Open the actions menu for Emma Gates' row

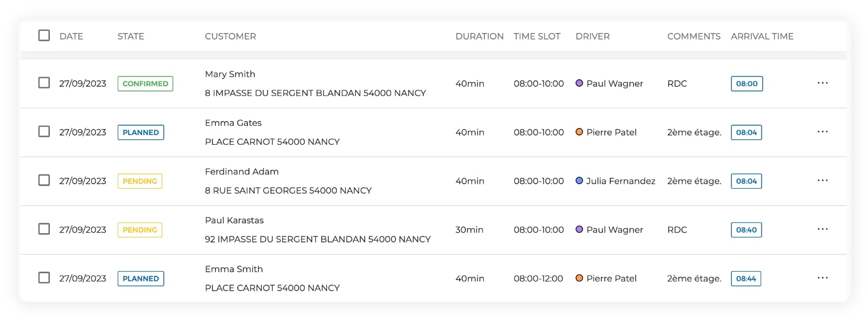822,131
